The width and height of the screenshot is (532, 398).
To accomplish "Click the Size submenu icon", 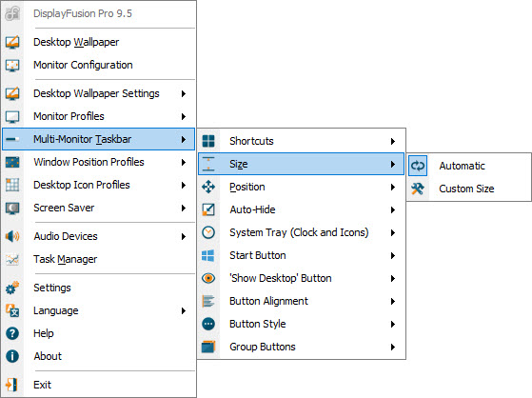I will pyautogui.click(x=208, y=164).
